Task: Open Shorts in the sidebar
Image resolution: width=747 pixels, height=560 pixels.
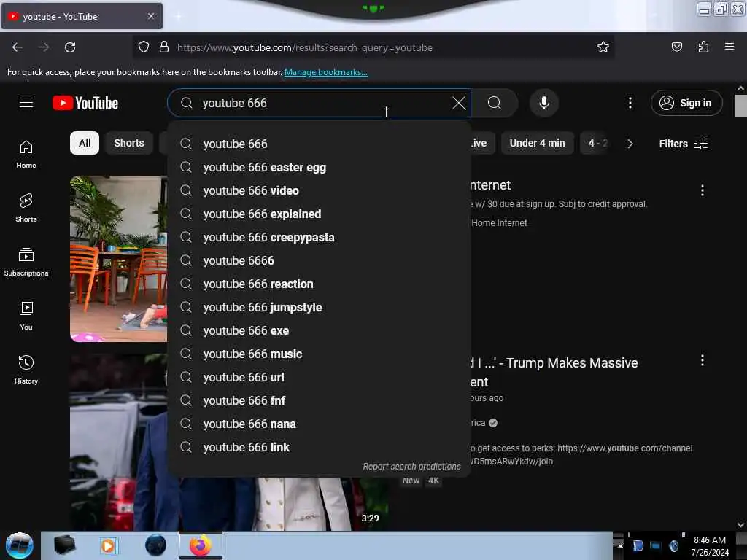Action: click(x=26, y=208)
